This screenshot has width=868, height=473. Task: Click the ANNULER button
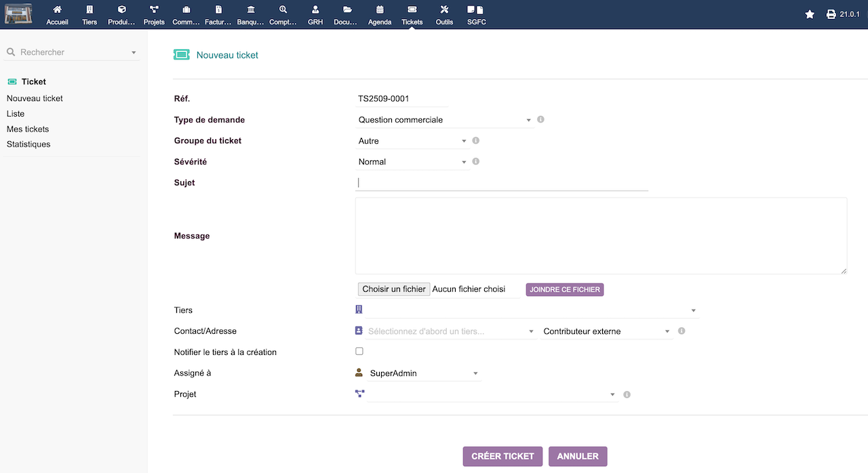coord(578,456)
